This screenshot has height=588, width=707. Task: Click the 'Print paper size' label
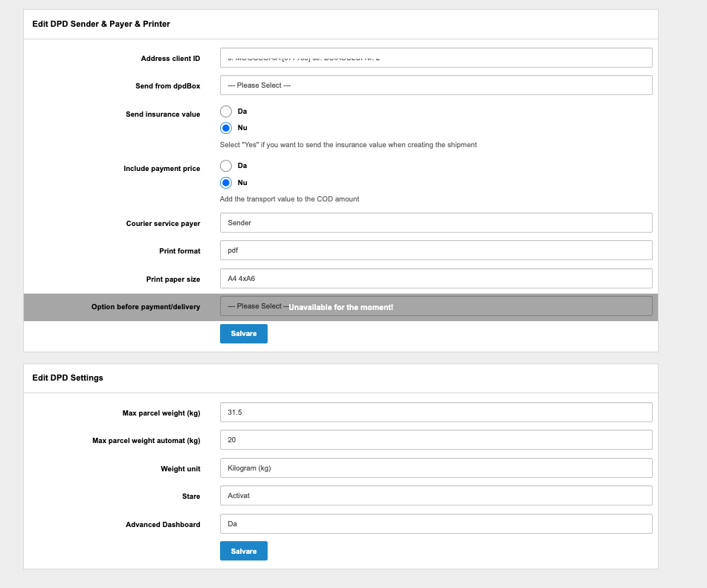[x=173, y=280]
